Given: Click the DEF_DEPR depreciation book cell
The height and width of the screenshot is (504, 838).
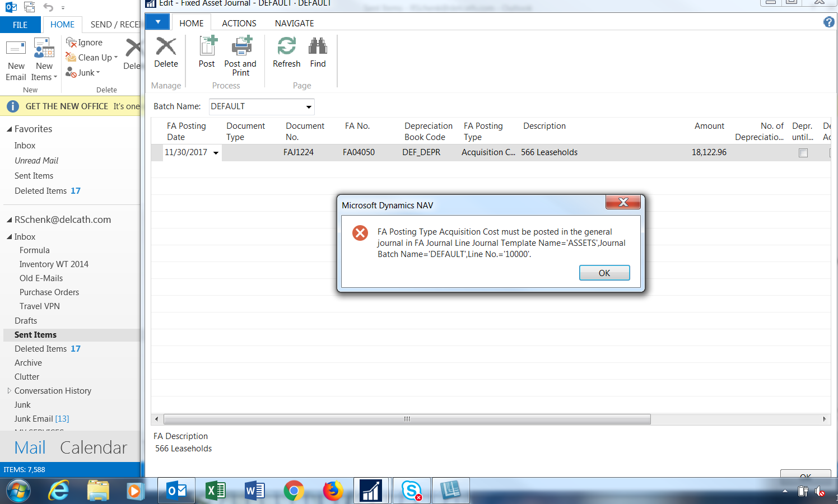Looking at the screenshot, I should [x=421, y=152].
